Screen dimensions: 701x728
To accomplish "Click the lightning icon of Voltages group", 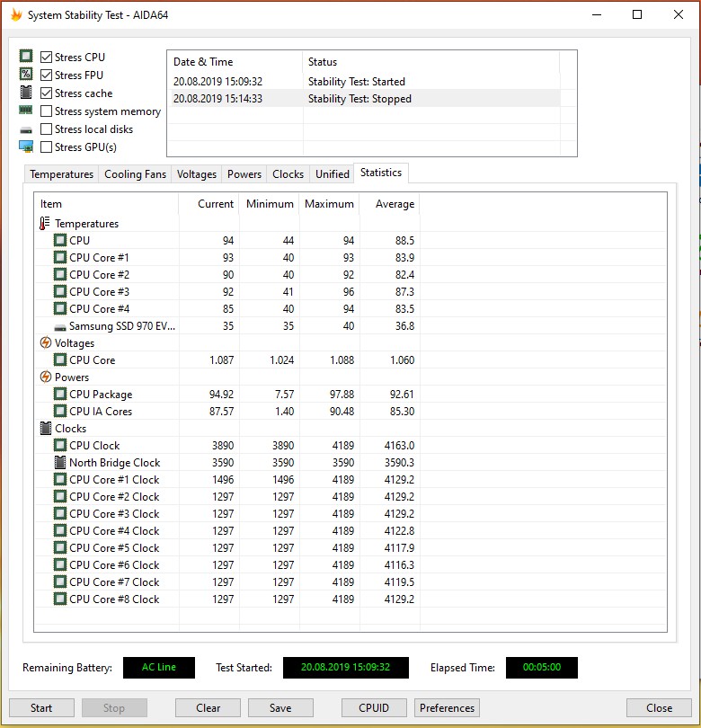I will point(46,342).
